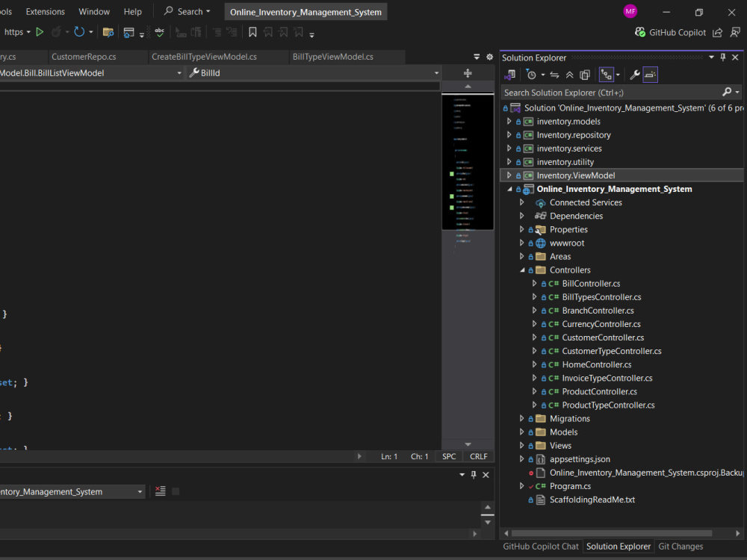The image size is (747, 560).
Task: Expand the Views folder
Action: click(x=522, y=446)
